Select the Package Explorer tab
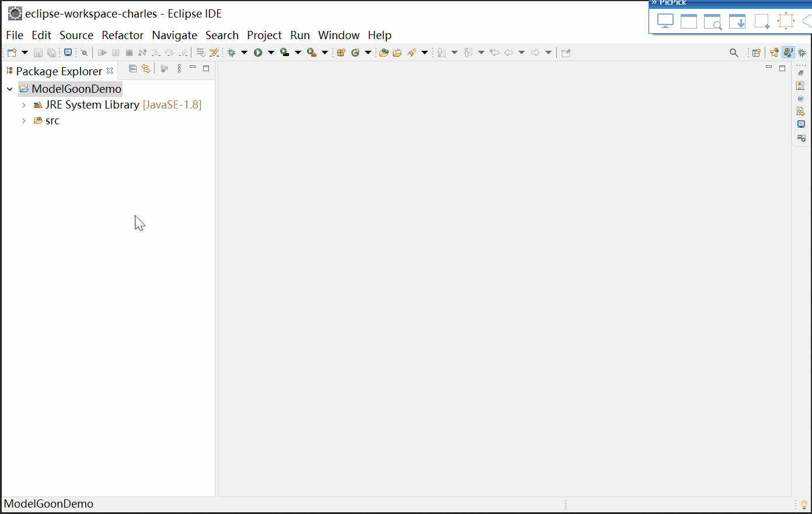 click(59, 71)
